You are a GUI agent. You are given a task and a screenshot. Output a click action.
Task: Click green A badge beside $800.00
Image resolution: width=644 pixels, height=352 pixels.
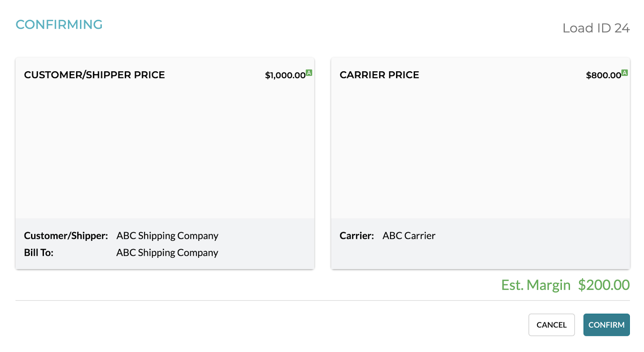point(625,72)
